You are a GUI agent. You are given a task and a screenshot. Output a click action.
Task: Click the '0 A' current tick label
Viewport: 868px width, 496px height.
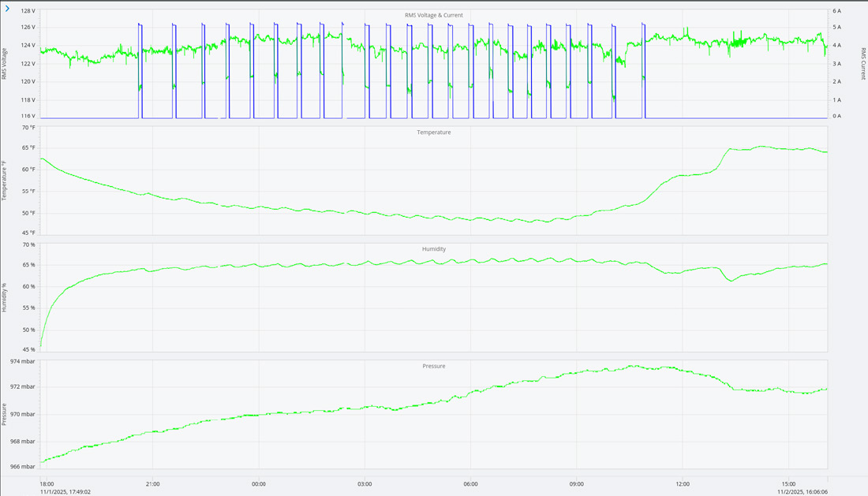click(x=836, y=116)
